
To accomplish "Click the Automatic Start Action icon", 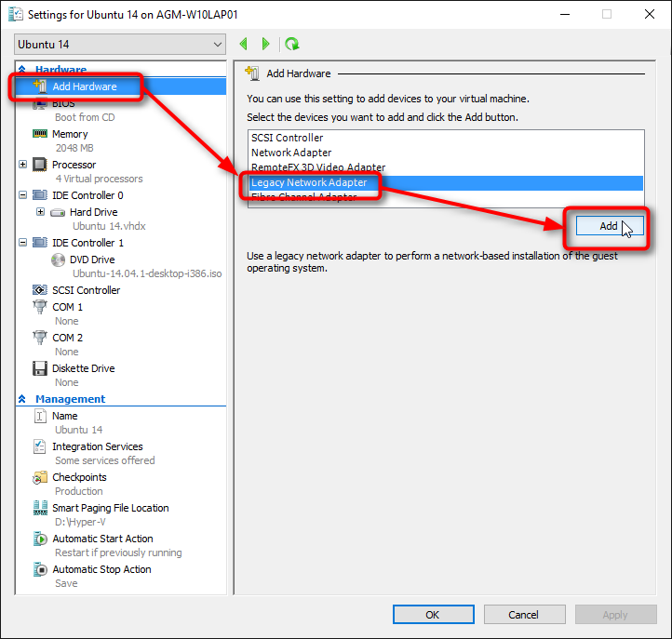I will point(40,539).
